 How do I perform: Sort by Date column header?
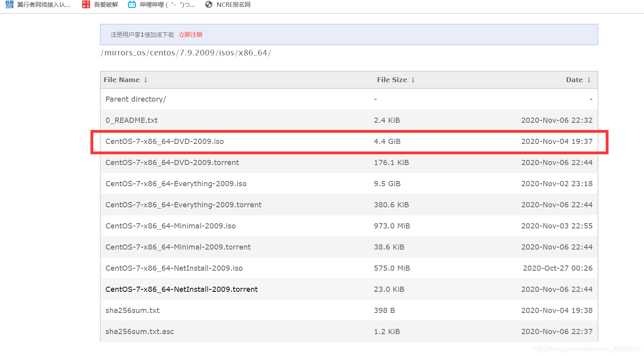pos(574,80)
